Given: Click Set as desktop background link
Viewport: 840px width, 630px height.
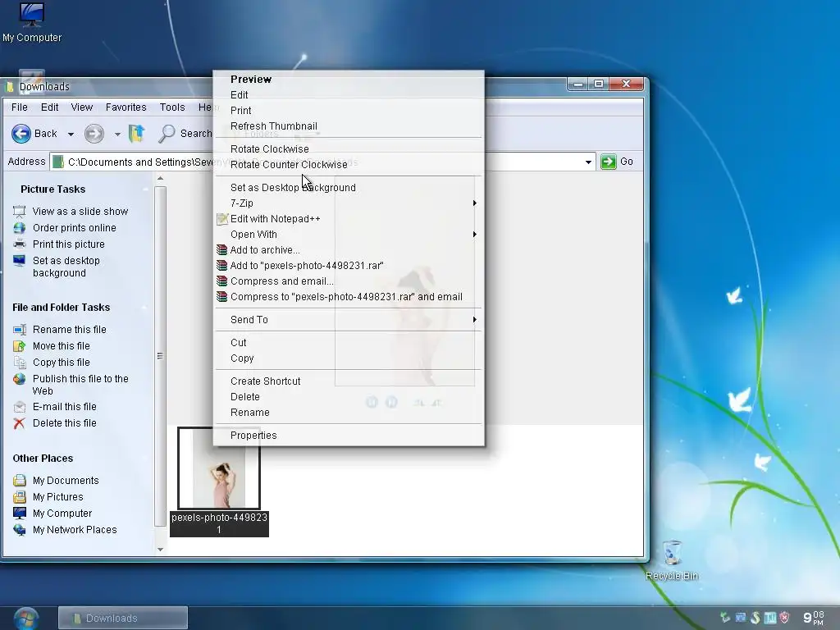Looking at the screenshot, I should (x=66, y=267).
